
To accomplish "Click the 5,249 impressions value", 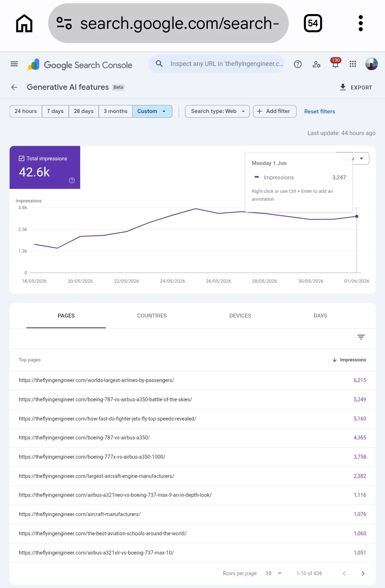I will 360,399.
